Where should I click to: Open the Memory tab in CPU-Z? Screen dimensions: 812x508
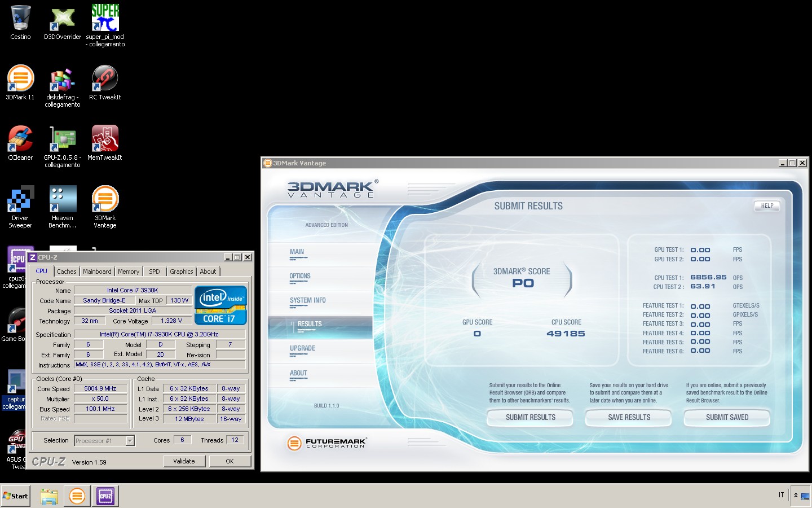coord(129,271)
